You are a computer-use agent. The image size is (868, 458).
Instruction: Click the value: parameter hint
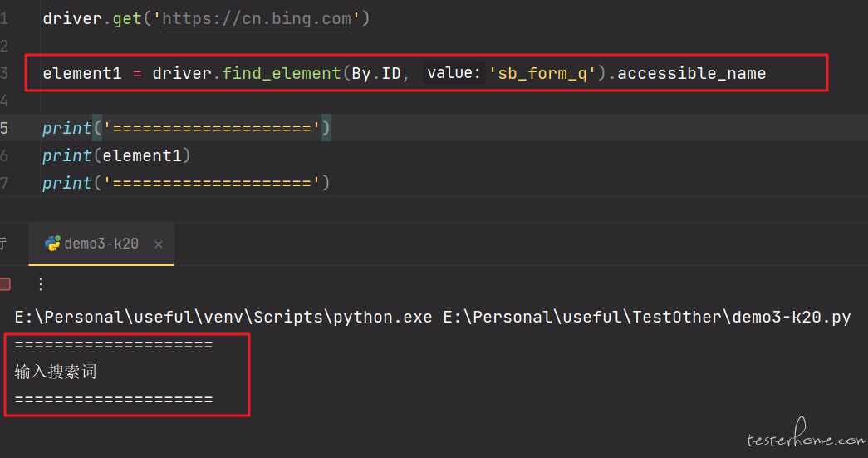click(454, 73)
